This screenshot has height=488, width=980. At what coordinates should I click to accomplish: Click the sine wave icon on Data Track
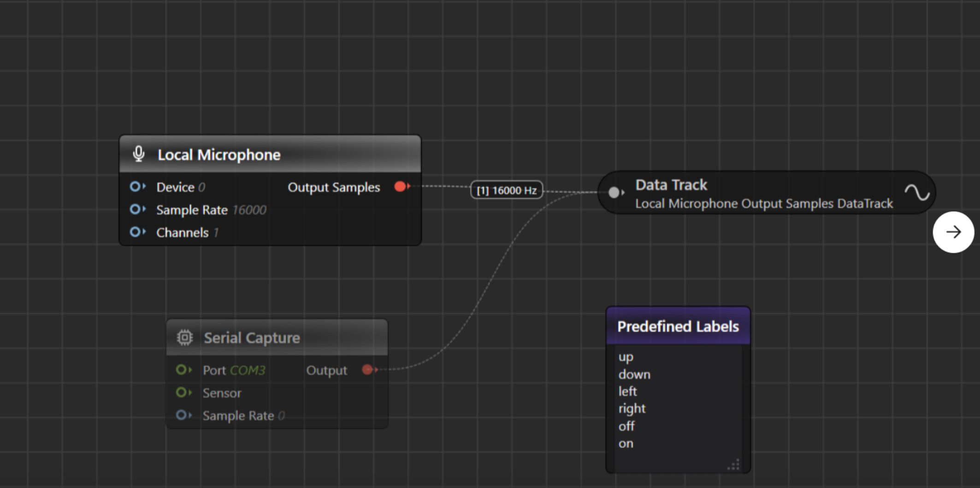point(916,193)
